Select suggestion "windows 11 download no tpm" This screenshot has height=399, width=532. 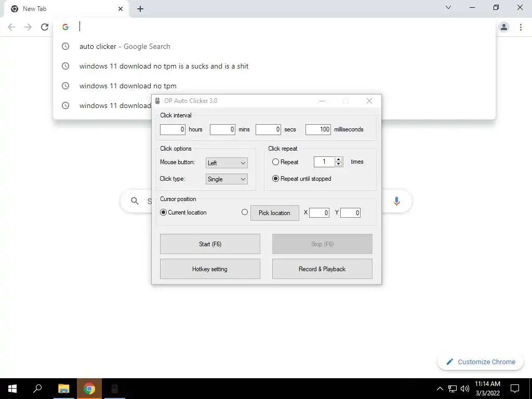tap(274, 86)
